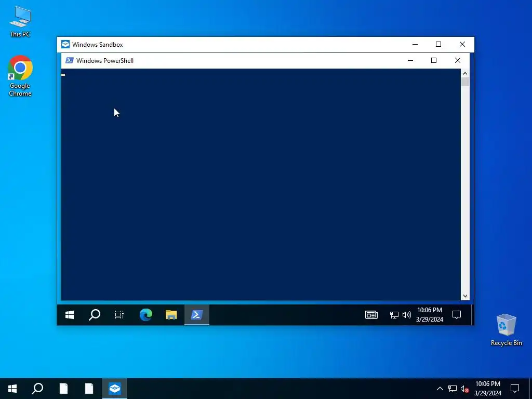Close the Windows Sandbox window
Viewport: 532px width, 399px height.
point(462,45)
